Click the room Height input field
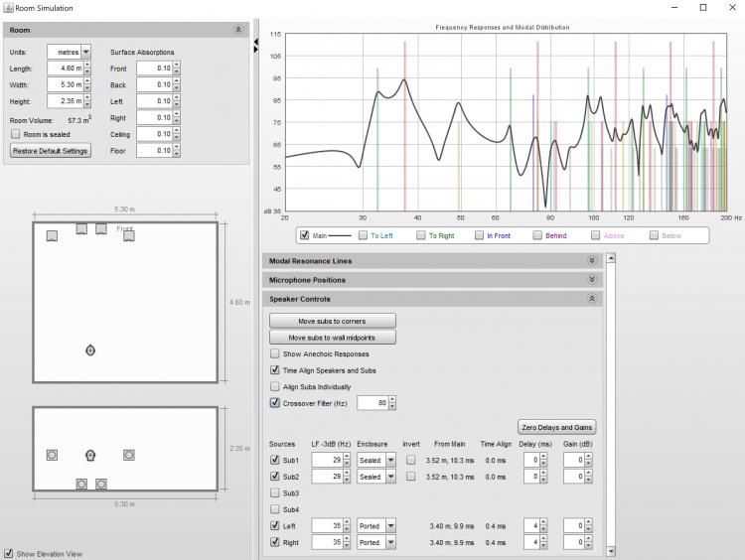This screenshot has width=745, height=560. pos(66,100)
